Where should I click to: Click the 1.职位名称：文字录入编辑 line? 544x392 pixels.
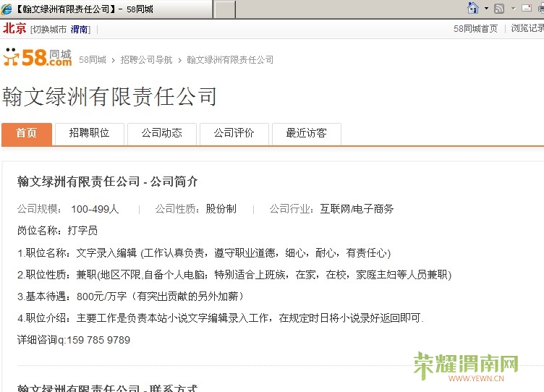[x=204, y=253]
